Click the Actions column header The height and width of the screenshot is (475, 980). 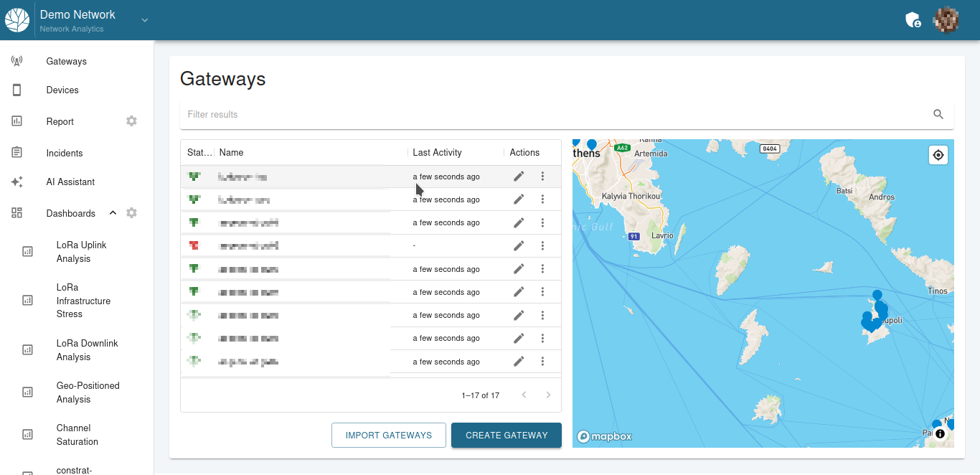524,153
